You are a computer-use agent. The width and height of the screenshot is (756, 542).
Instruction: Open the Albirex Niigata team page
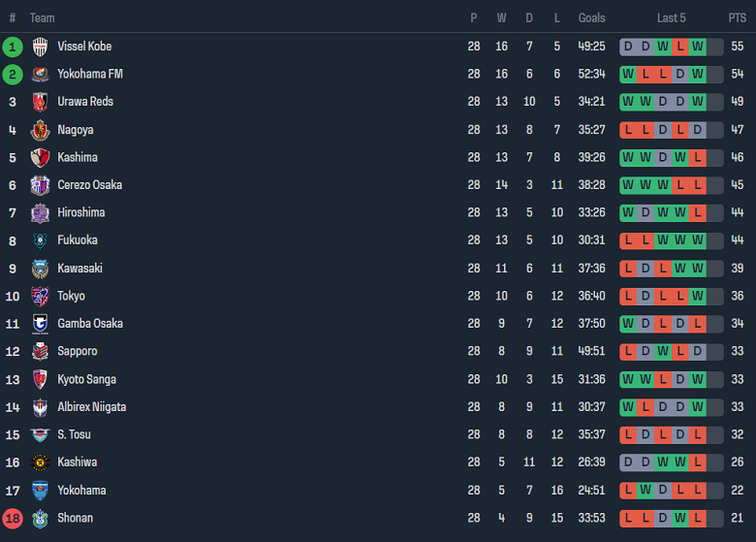pos(91,407)
